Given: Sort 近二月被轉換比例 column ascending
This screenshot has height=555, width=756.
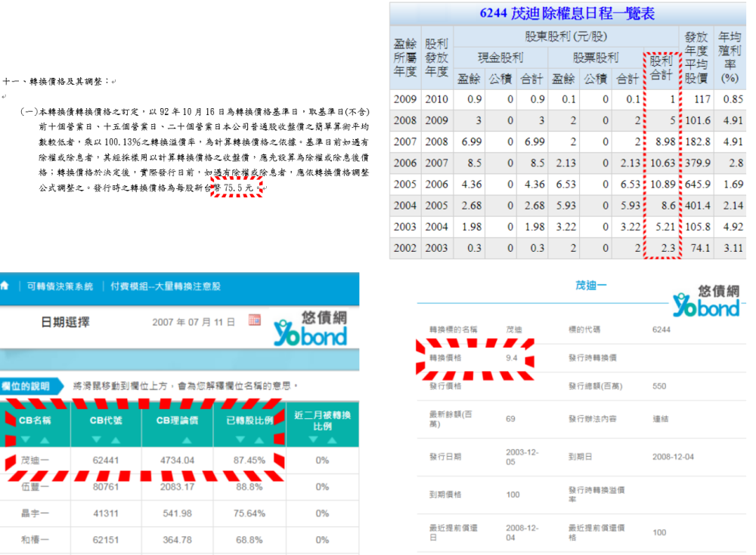Looking at the screenshot, I should pos(333,439).
